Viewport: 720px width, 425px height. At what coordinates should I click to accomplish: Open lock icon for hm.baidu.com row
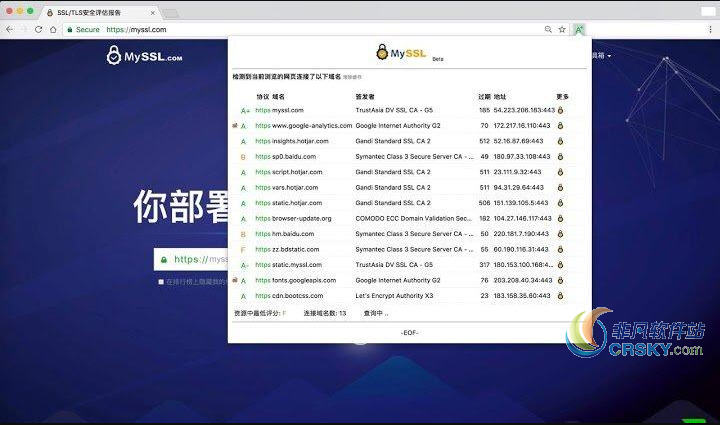pos(560,234)
